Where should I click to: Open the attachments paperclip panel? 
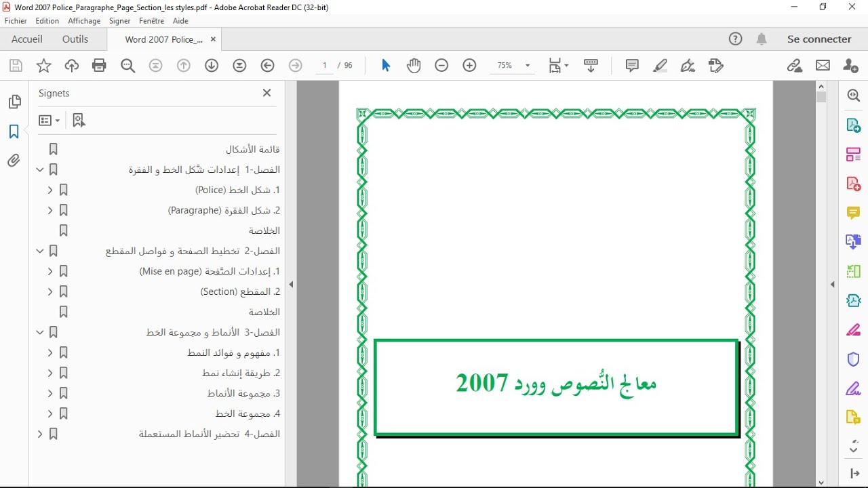tap(14, 161)
